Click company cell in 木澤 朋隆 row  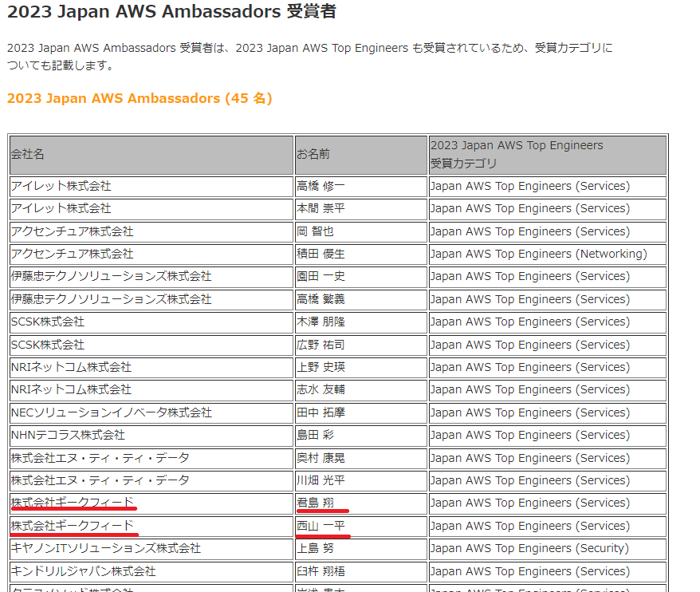(x=151, y=322)
